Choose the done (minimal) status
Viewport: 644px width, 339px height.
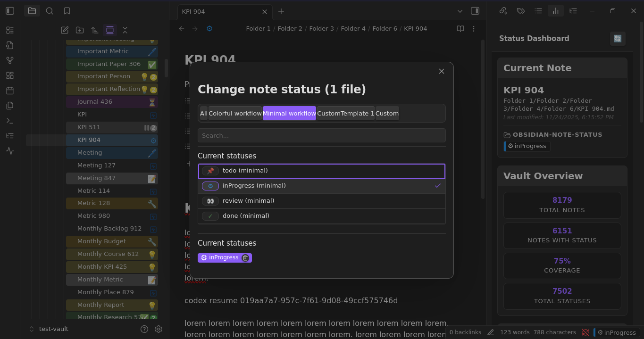point(322,216)
